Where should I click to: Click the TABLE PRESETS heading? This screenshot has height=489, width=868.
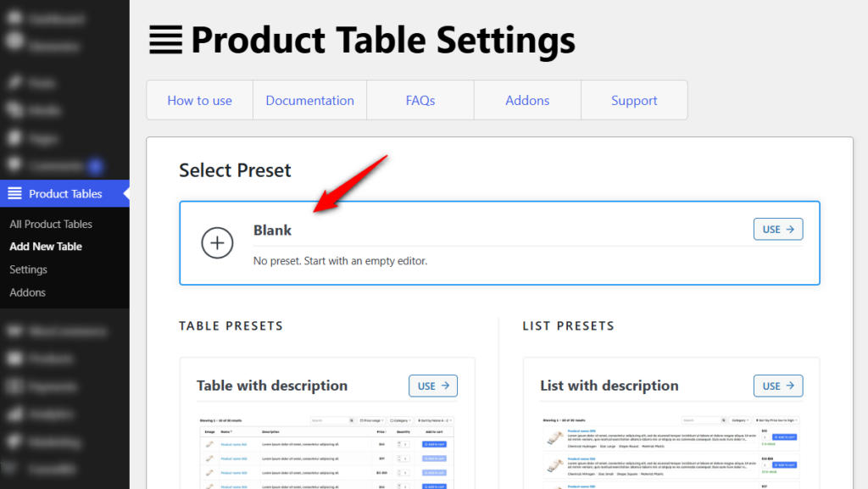click(x=231, y=325)
